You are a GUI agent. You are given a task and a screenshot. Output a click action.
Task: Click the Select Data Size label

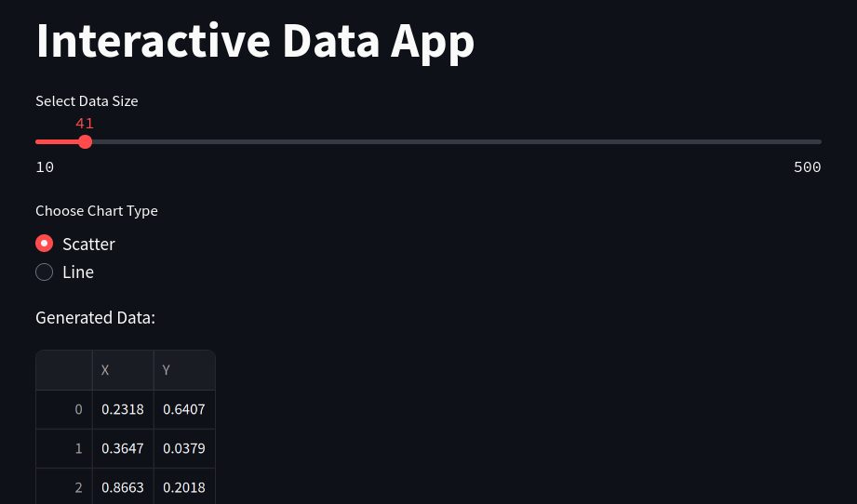coord(87,100)
